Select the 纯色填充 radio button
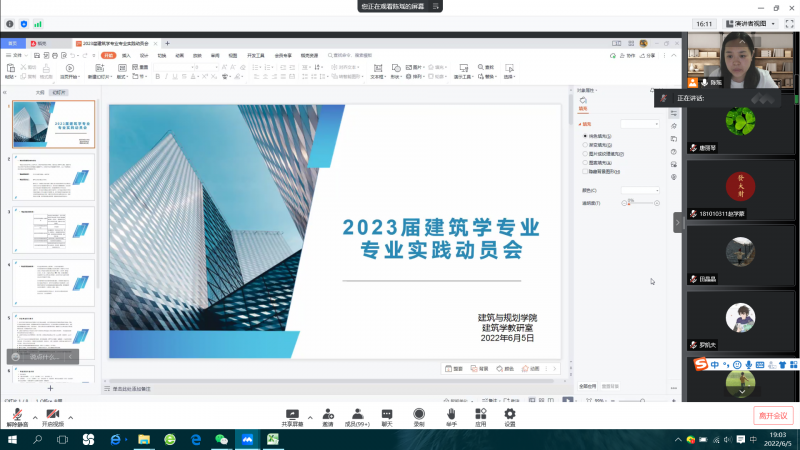 click(585, 135)
